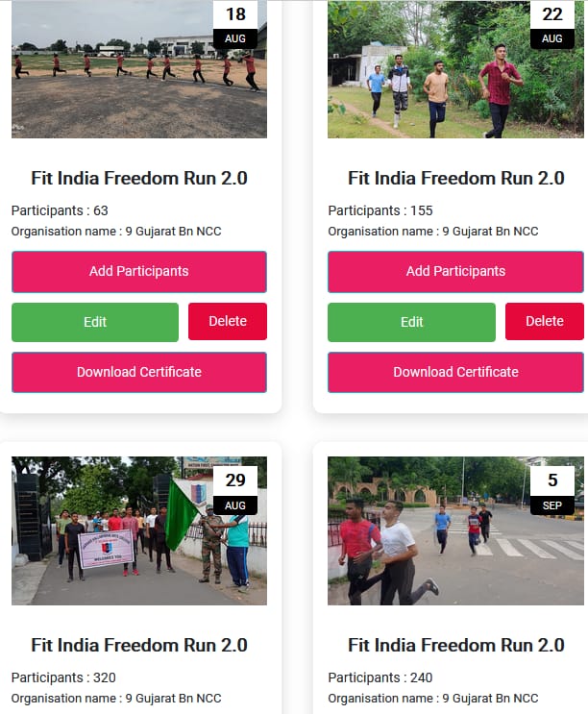Download Certificate for 18 Aug event
The image size is (588, 714).
point(138,372)
